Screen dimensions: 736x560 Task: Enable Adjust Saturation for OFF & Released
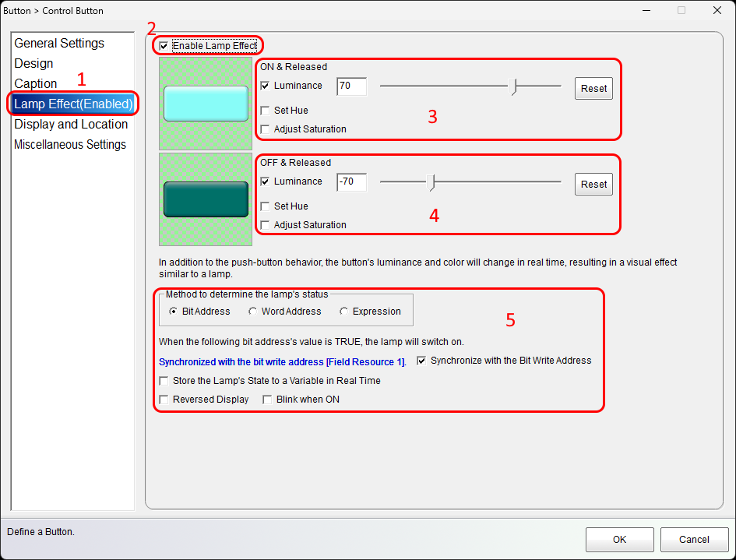[266, 225]
